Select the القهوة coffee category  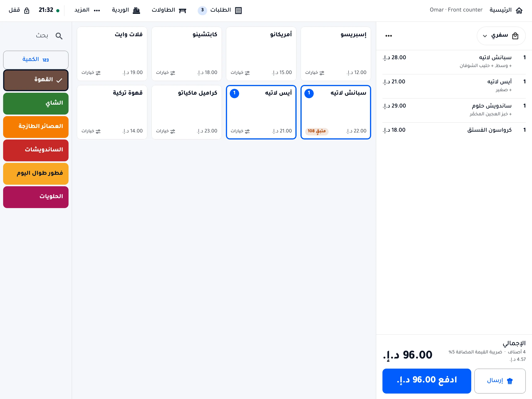click(36, 80)
